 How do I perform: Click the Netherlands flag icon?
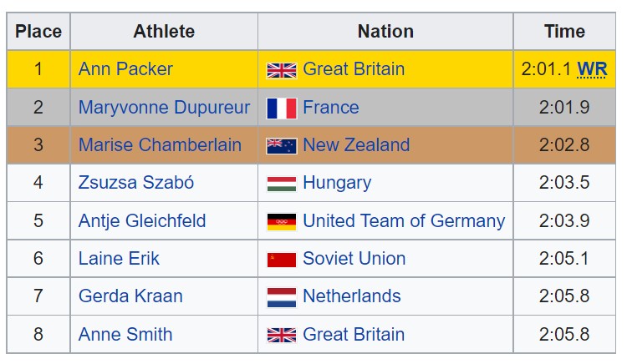click(282, 298)
